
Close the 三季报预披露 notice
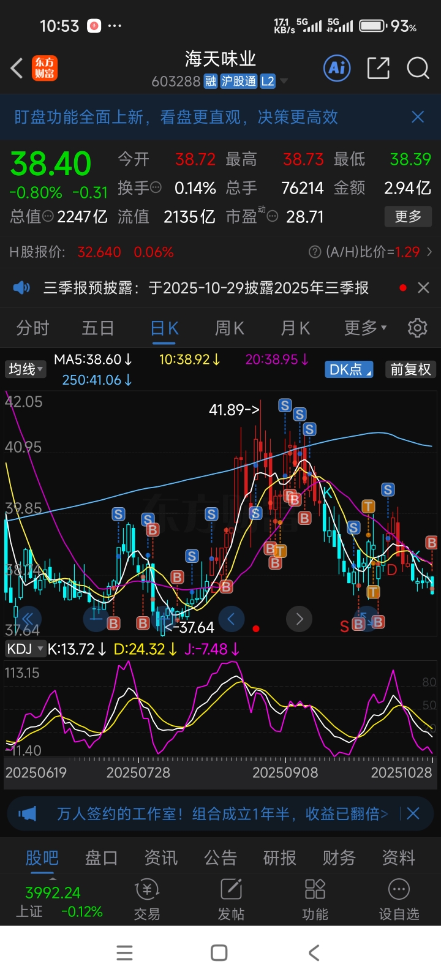click(x=423, y=287)
